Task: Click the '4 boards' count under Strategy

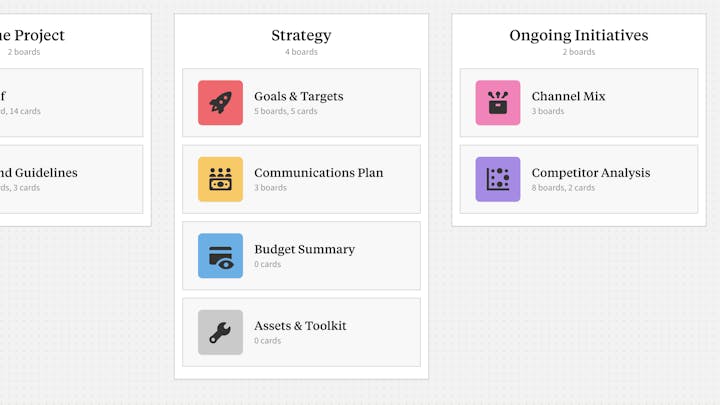Action: click(x=301, y=52)
